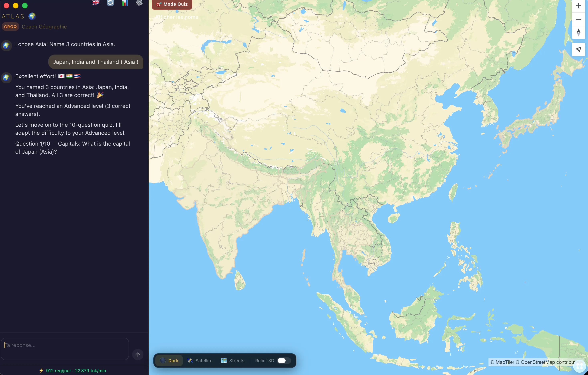Click the globe avatar beside 'I chose Asia!'

6,46
